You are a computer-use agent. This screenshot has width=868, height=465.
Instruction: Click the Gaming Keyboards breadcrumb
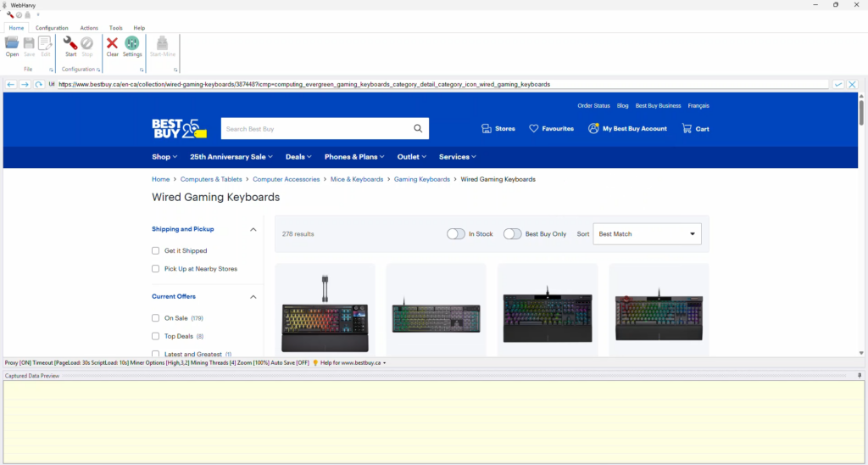coord(422,180)
